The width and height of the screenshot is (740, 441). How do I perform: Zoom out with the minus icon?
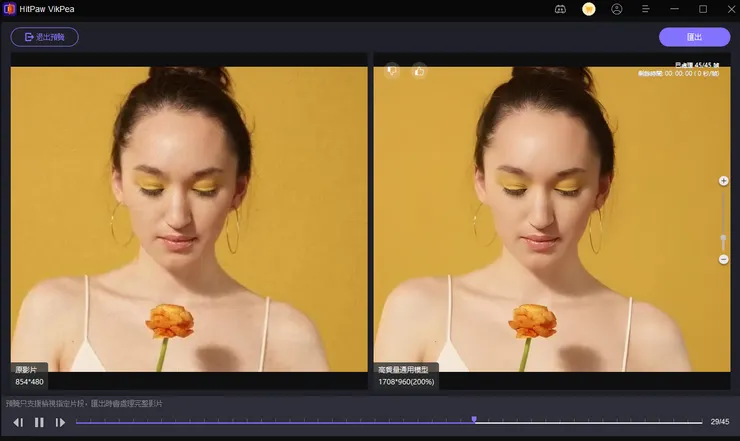click(x=723, y=259)
